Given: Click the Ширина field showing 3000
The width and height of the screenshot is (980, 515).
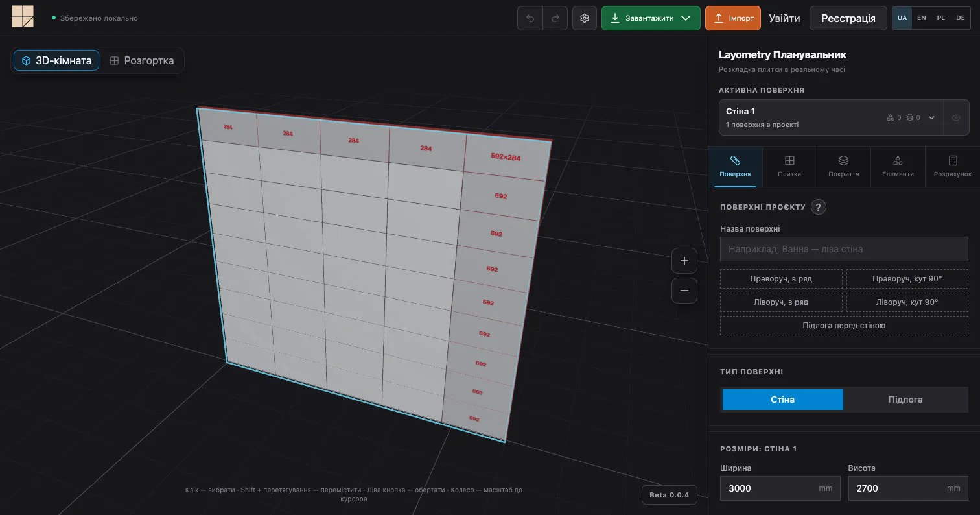Looking at the screenshot, I should point(780,488).
